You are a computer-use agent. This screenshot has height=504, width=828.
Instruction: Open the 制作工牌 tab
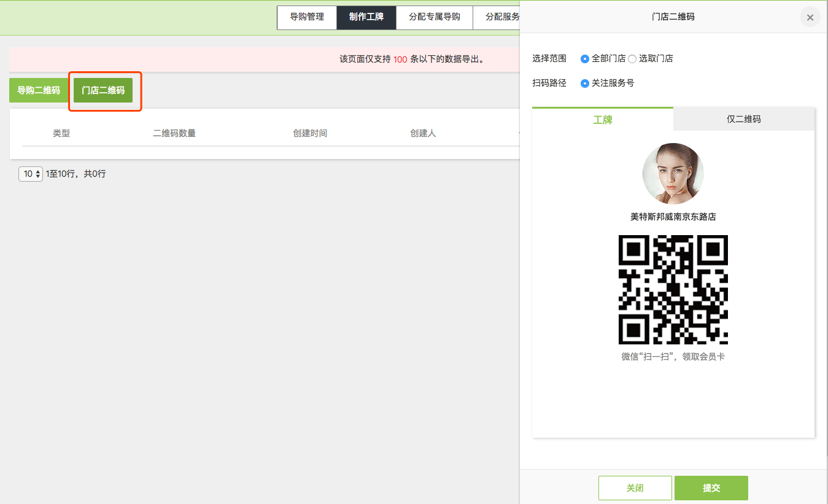[366, 17]
